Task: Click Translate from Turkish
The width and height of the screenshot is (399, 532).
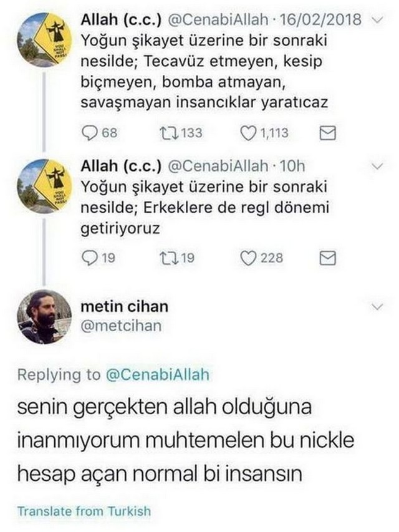Action: [x=84, y=511]
